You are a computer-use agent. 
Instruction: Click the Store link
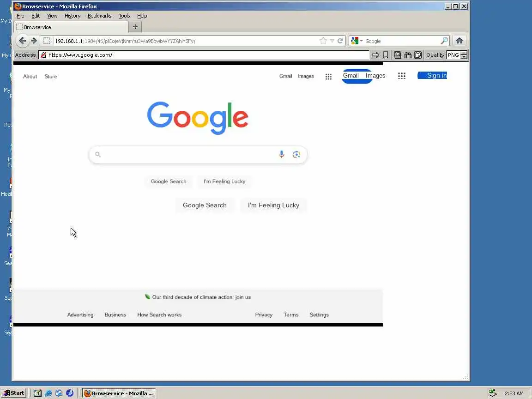point(51,76)
